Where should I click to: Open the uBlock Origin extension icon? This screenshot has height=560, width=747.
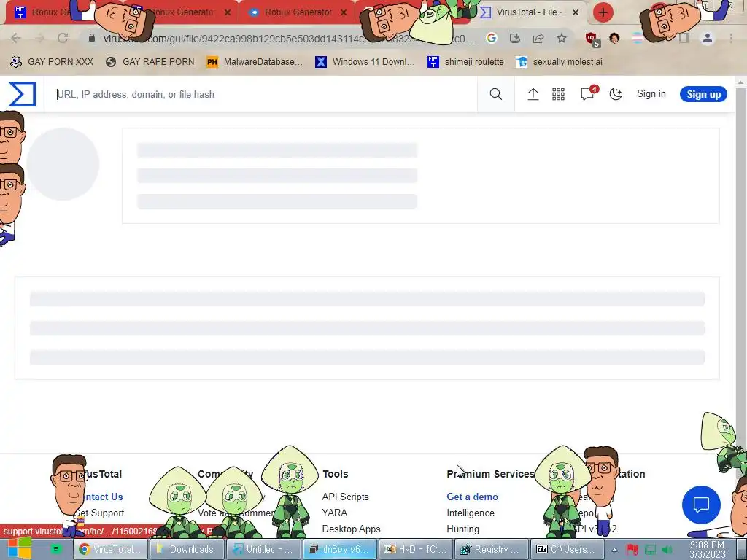click(x=592, y=39)
